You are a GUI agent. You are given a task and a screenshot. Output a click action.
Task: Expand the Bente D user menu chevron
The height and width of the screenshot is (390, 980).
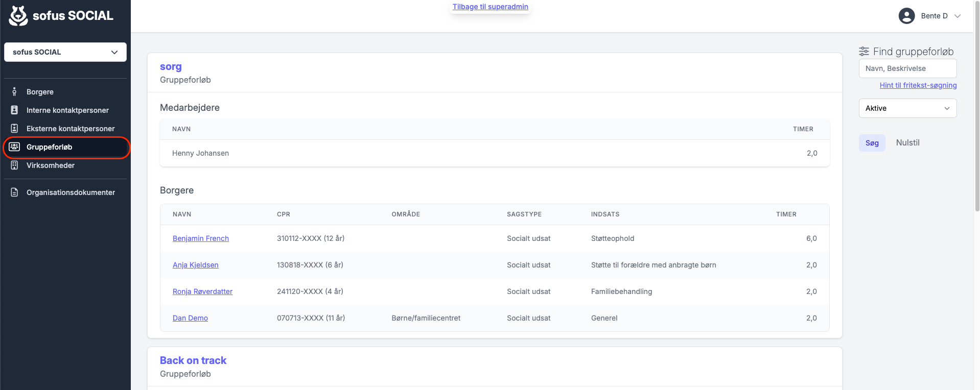[958, 16]
